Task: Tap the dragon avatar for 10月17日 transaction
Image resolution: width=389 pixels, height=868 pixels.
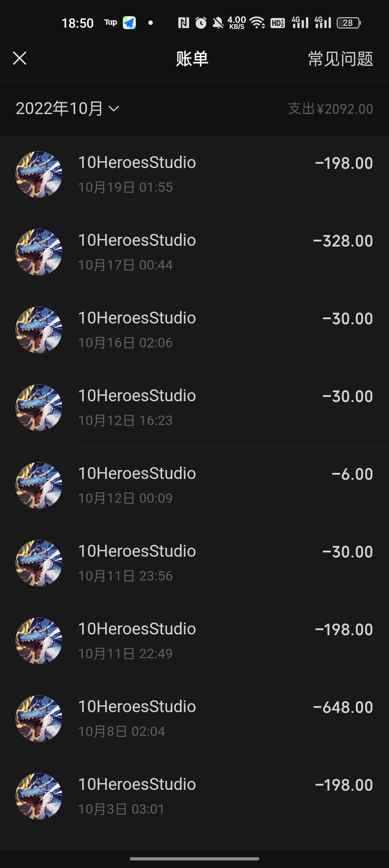Action: 39,252
